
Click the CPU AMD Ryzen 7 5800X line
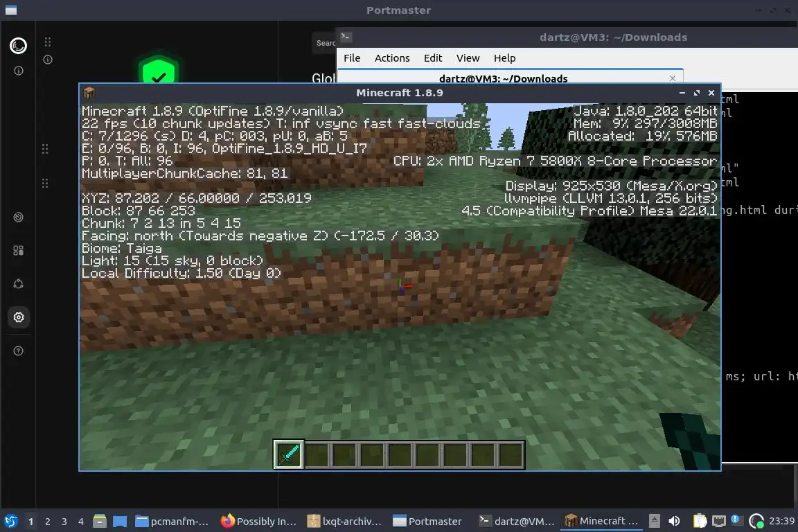[x=556, y=161]
